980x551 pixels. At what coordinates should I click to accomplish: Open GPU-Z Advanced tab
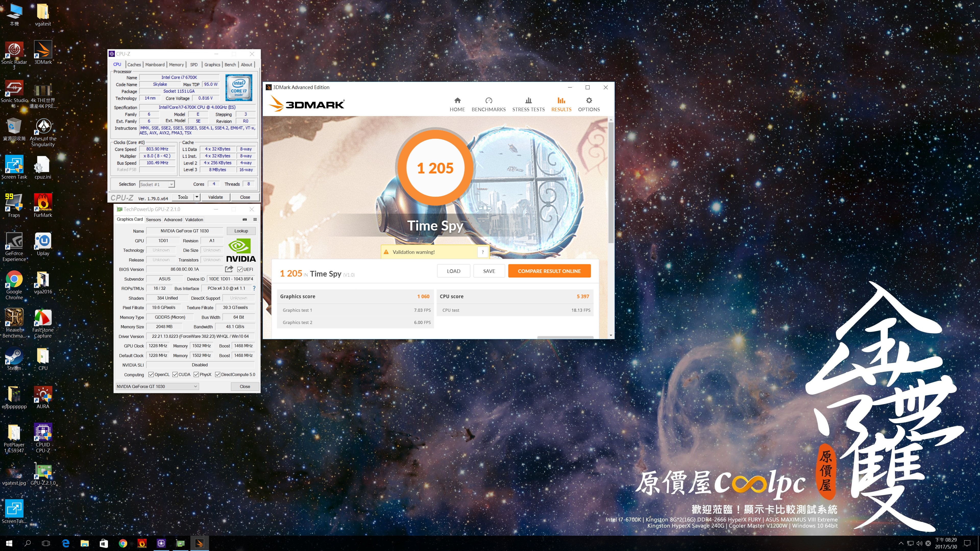(x=173, y=219)
